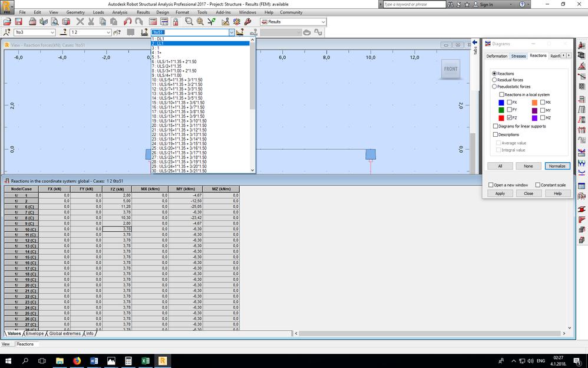Click the Normalize button
The image size is (588, 368).
click(557, 166)
